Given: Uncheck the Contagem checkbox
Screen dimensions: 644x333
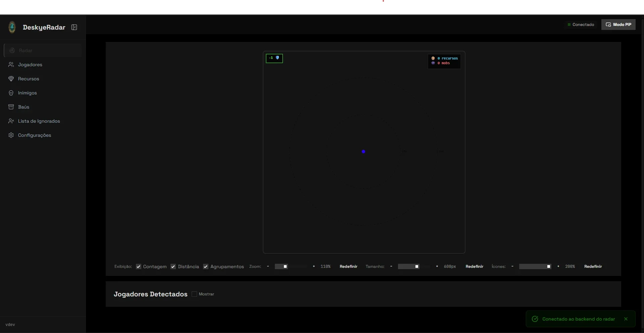Looking at the screenshot, I should 139,266.
